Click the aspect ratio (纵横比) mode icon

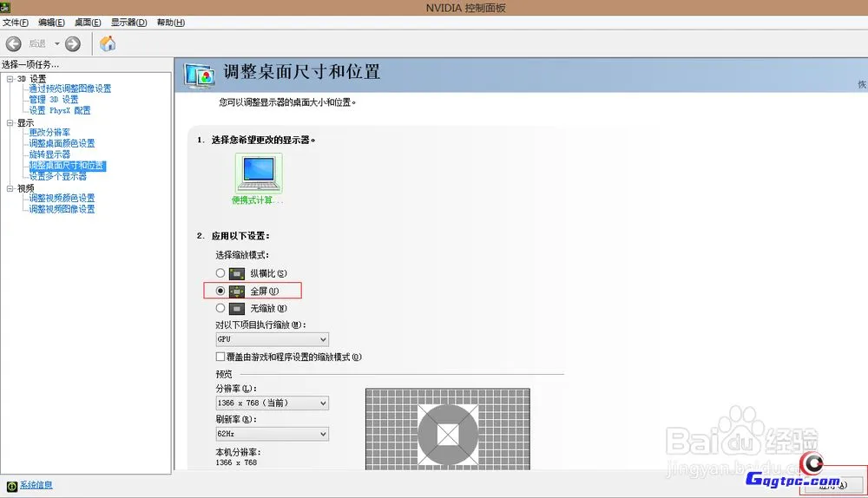pyautogui.click(x=237, y=273)
